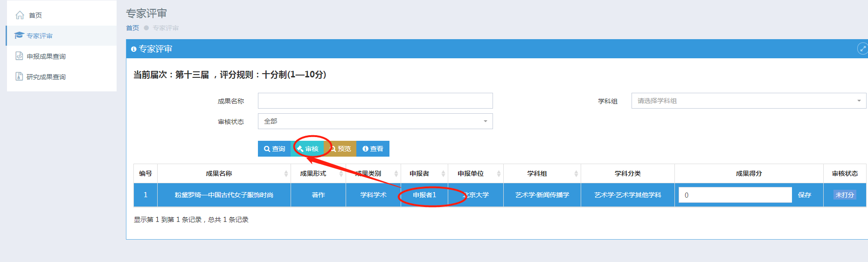Sort by 成果名称 column
Screen dimensions: 868x262
pos(224,173)
